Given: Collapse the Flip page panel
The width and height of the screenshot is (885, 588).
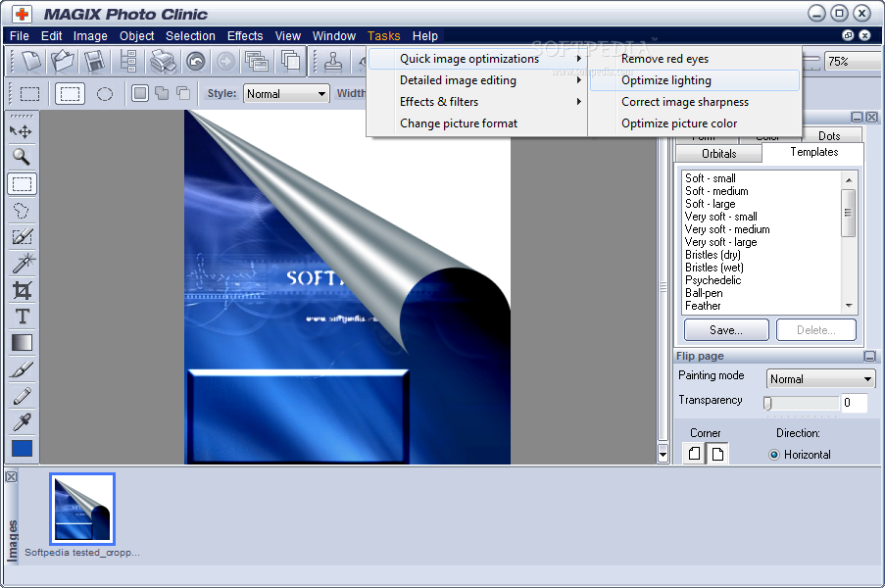Looking at the screenshot, I should click(x=869, y=356).
